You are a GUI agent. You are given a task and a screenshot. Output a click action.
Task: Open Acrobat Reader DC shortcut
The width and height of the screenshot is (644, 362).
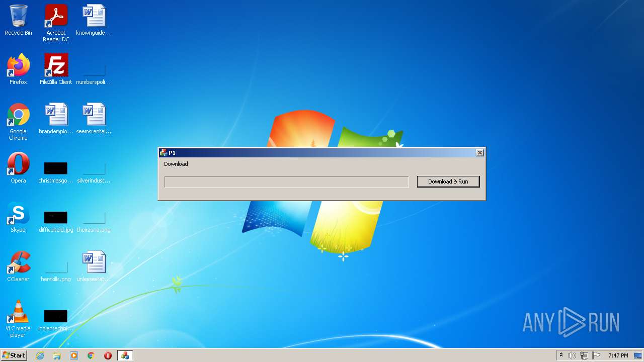pos(56,23)
